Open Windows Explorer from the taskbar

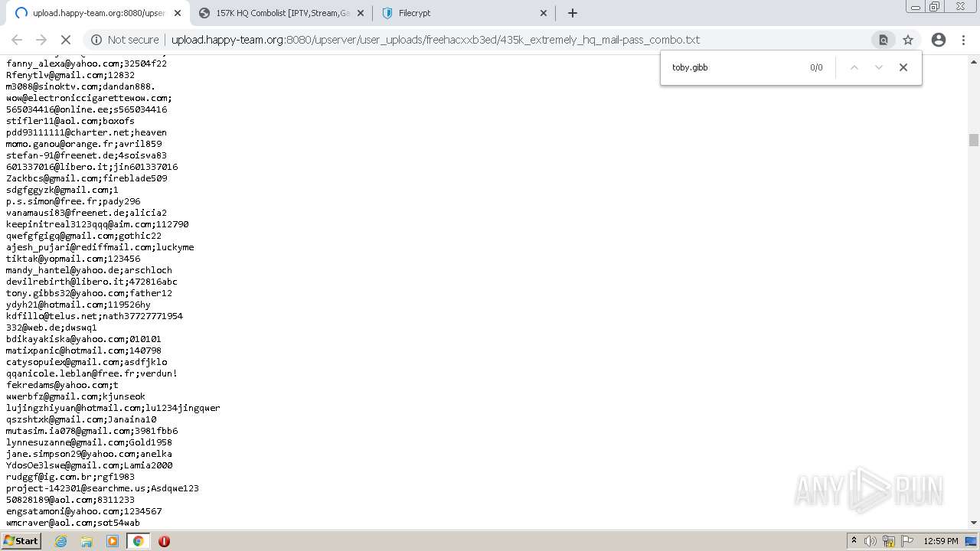87,541
